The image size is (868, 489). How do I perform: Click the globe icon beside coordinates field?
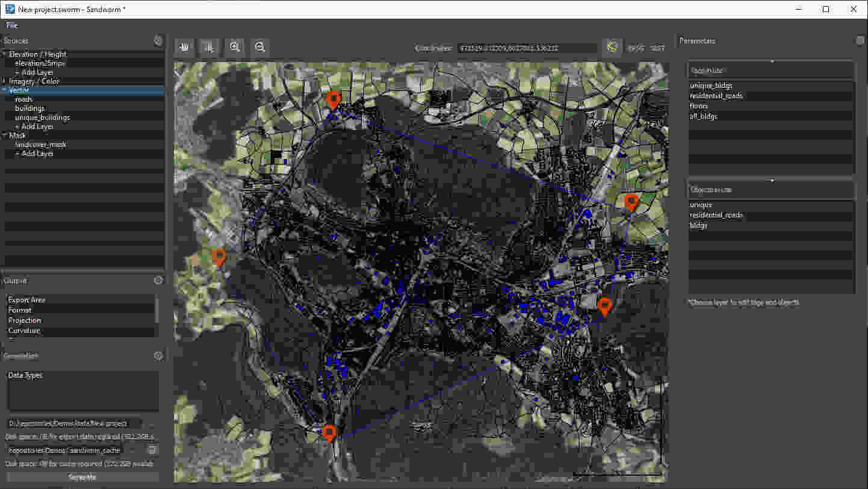[612, 48]
